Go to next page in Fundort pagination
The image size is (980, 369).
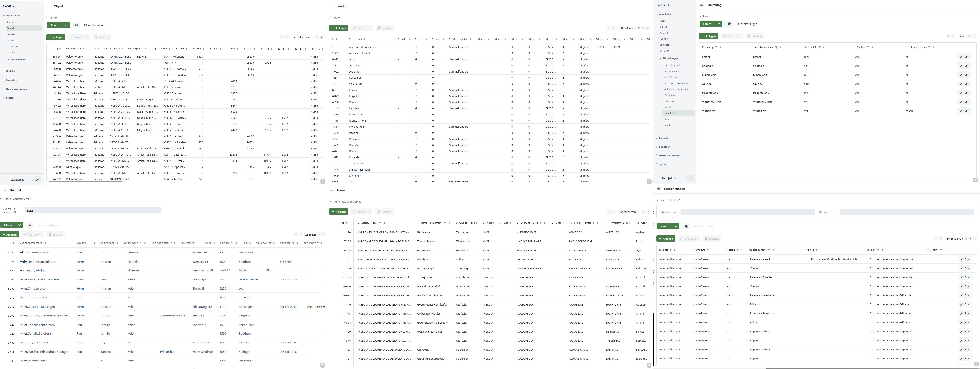pos(643,28)
